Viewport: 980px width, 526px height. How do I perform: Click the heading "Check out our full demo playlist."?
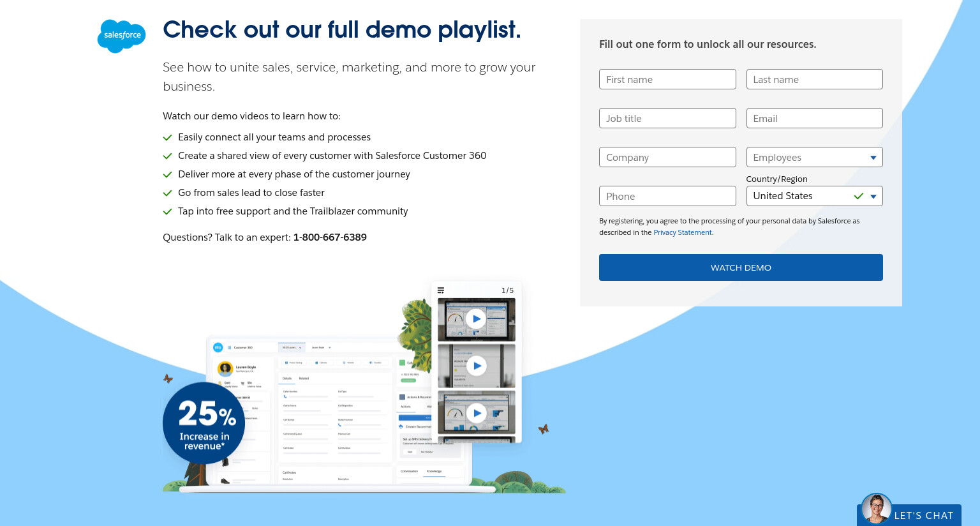(x=342, y=30)
